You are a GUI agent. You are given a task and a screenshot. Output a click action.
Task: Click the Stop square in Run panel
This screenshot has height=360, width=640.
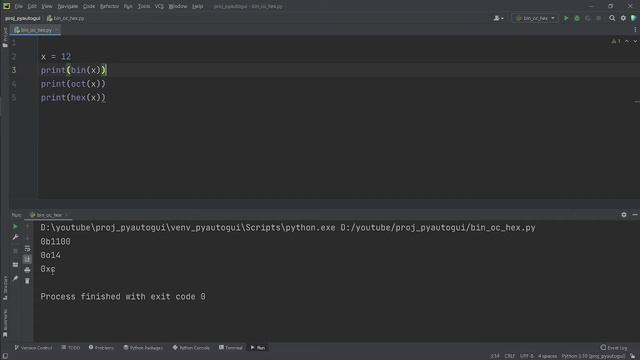[15, 251]
